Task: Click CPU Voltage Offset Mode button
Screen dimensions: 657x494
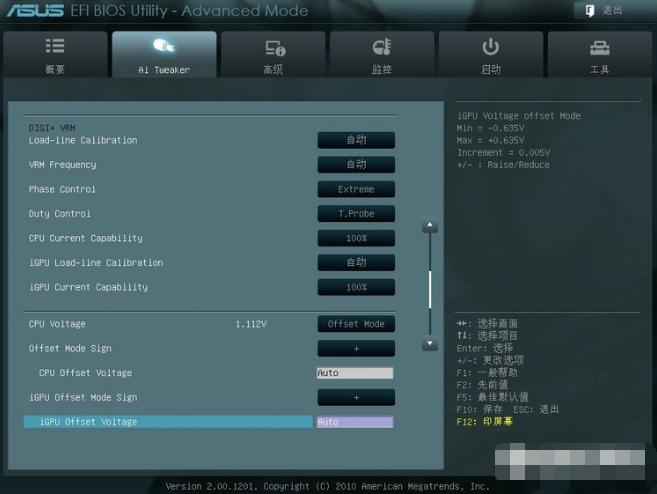Action: pos(356,324)
